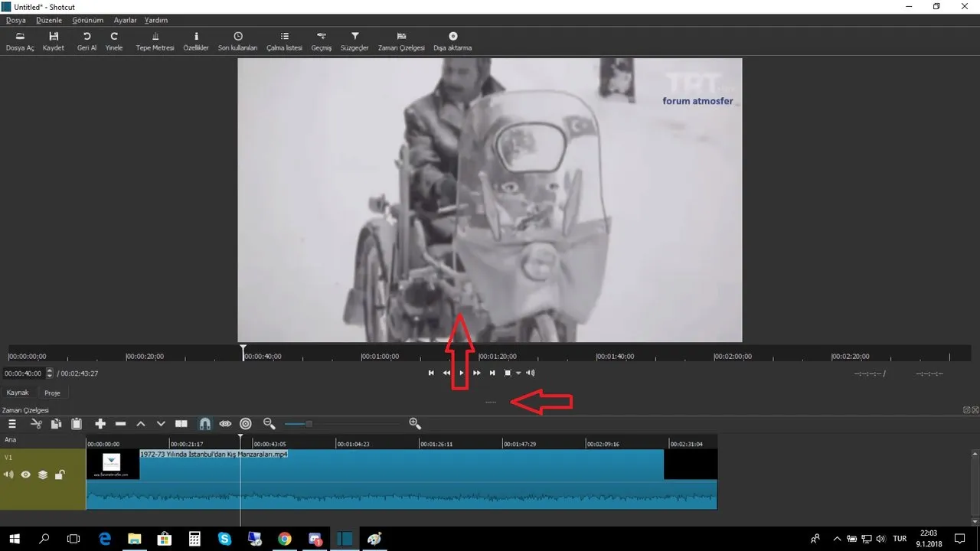The height and width of the screenshot is (551, 980).
Task: Open the Çalma listesi playlist panel
Action: tap(285, 41)
